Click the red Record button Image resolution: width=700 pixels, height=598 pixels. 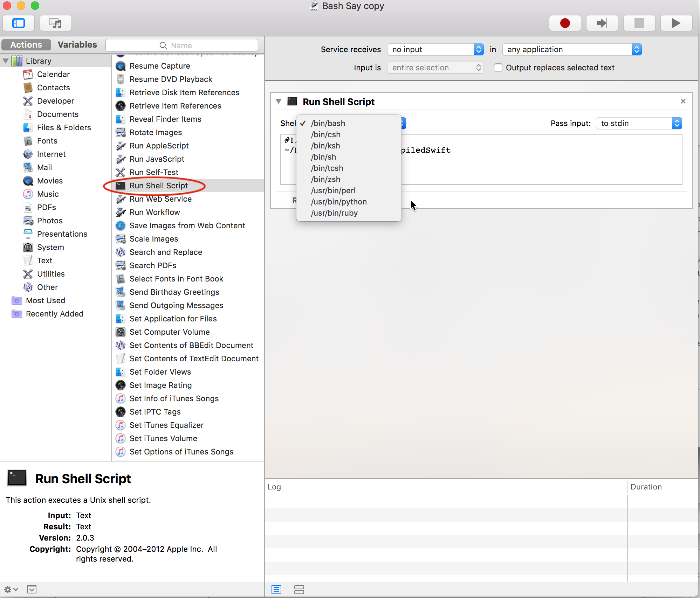[x=565, y=23]
